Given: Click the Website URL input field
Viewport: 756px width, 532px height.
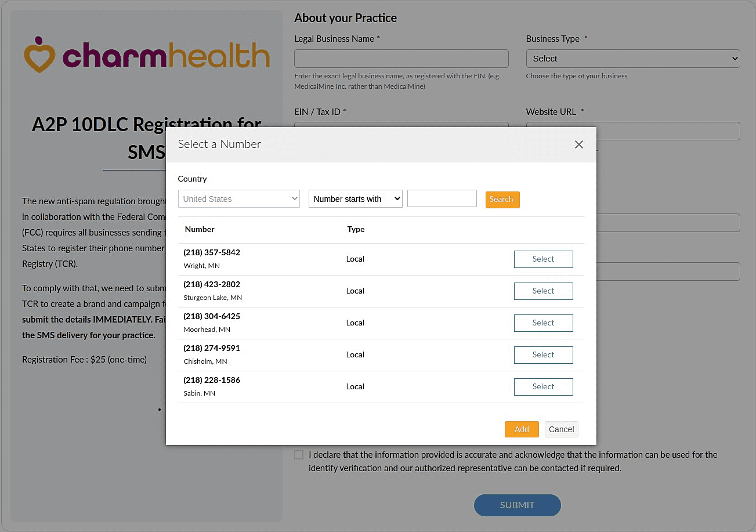Looking at the screenshot, I should point(667,131).
